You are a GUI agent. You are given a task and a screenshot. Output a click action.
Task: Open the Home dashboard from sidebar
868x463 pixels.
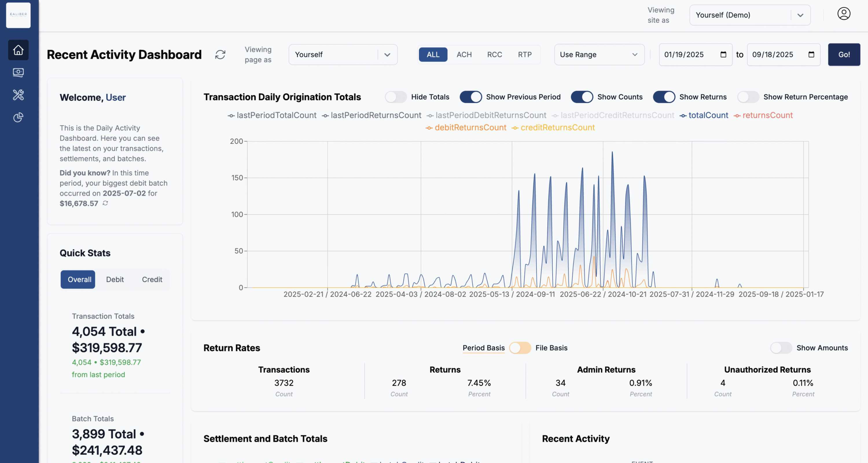(x=18, y=49)
